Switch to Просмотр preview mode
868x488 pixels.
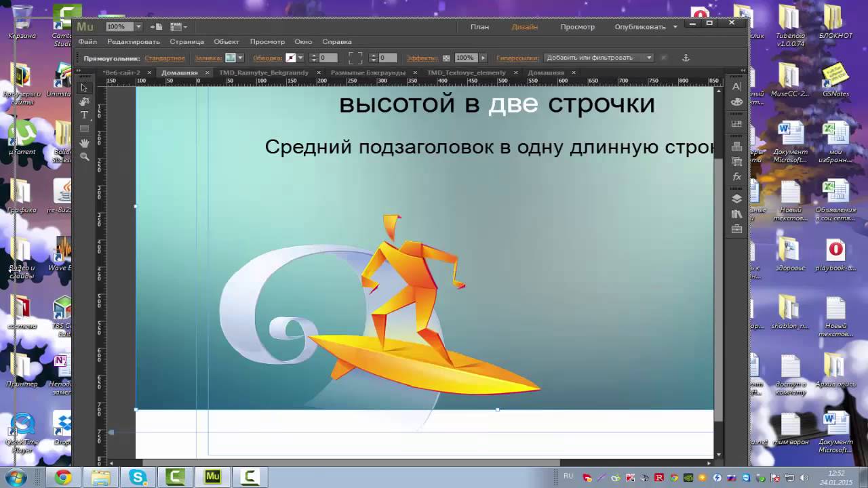pyautogui.click(x=577, y=27)
